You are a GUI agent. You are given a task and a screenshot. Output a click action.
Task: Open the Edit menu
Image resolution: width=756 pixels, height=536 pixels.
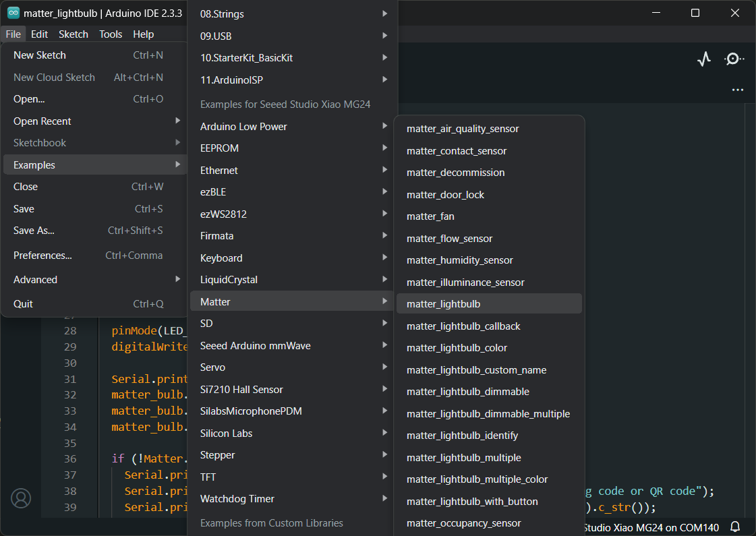pos(39,34)
